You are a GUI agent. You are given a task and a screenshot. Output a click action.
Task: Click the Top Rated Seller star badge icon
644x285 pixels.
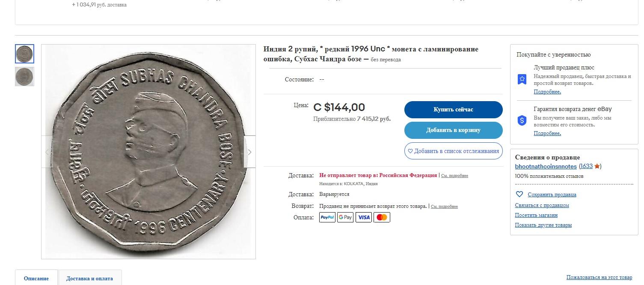(x=522, y=79)
